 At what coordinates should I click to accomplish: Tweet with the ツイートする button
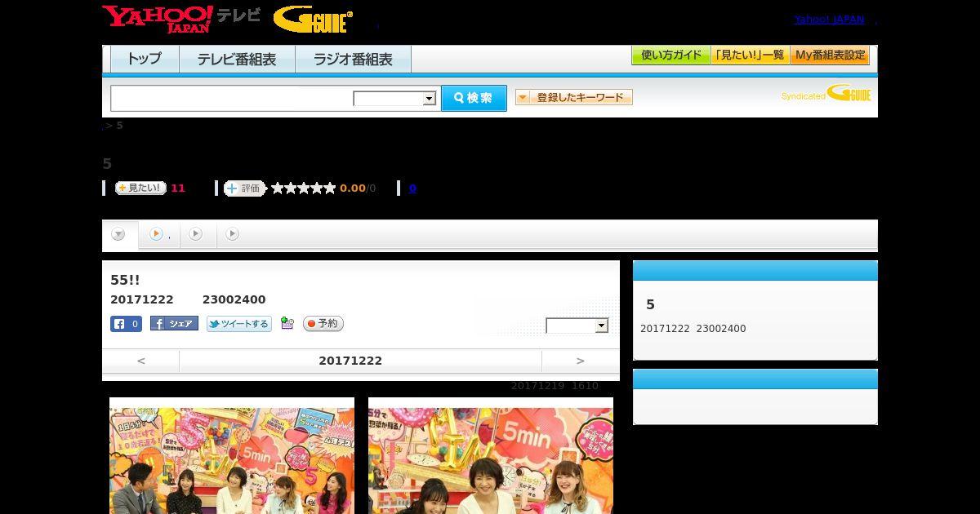[238, 324]
